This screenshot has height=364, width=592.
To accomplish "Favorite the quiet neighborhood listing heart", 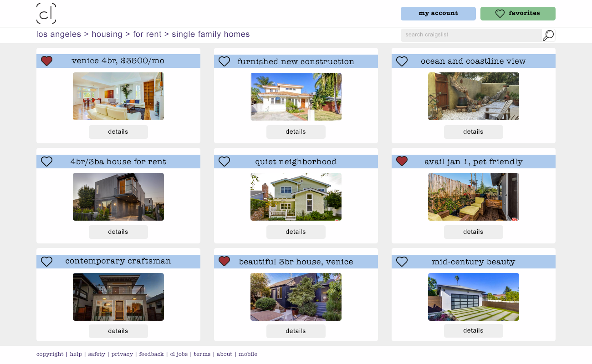I will 224,162.
